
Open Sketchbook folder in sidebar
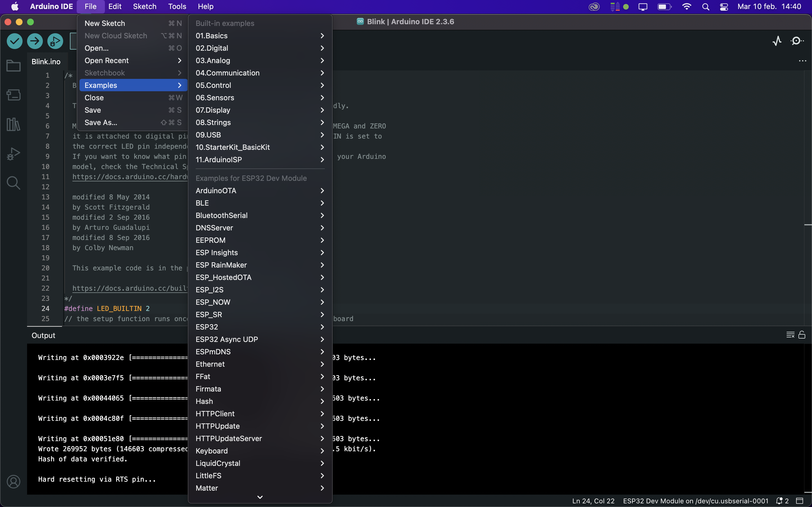[x=14, y=66]
